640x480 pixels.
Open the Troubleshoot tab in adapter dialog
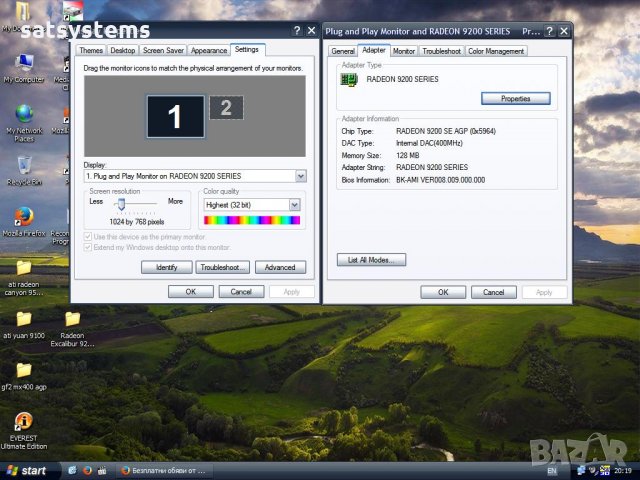pos(441,51)
